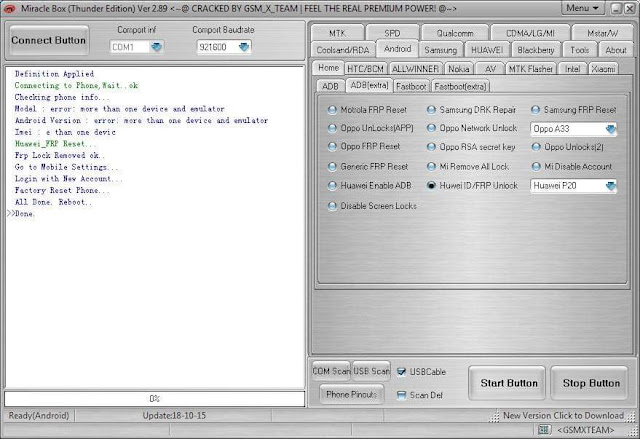
Task: Click the <GSMXTEAM> status bar text
Action: [x=586, y=430]
